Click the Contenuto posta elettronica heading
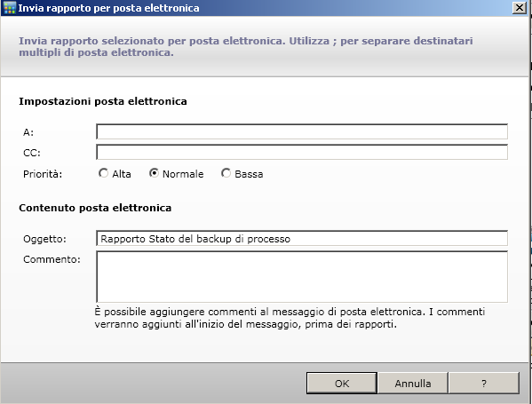The width and height of the screenshot is (532, 404). (x=95, y=208)
